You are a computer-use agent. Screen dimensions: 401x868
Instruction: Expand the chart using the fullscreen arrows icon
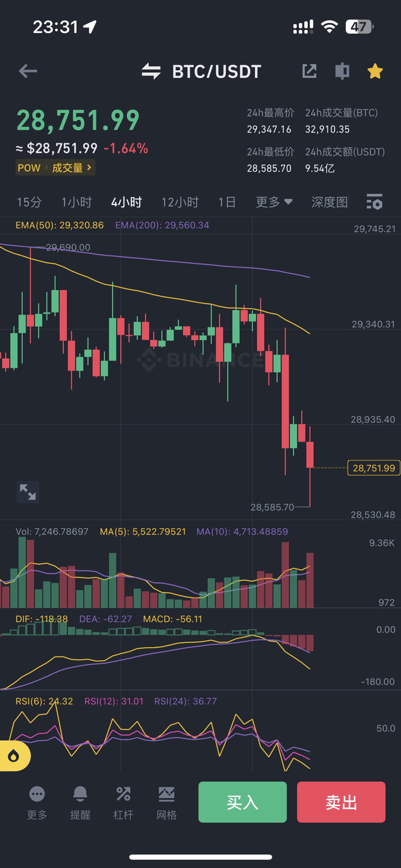[28, 492]
